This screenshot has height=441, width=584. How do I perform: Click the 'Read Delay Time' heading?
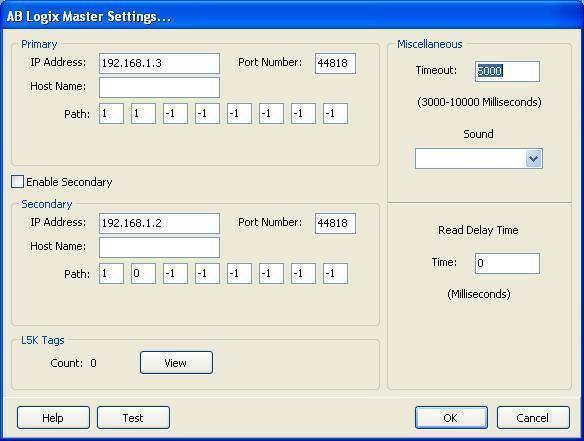[478, 230]
